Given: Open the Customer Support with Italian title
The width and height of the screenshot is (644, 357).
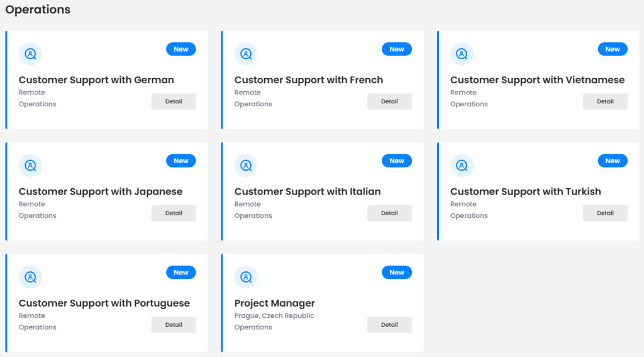Looking at the screenshot, I should click(308, 191).
